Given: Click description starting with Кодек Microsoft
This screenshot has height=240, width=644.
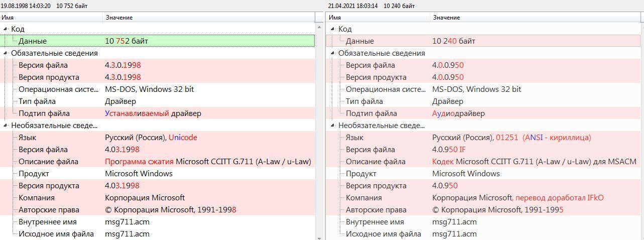Looking at the screenshot, I should (x=534, y=162).
